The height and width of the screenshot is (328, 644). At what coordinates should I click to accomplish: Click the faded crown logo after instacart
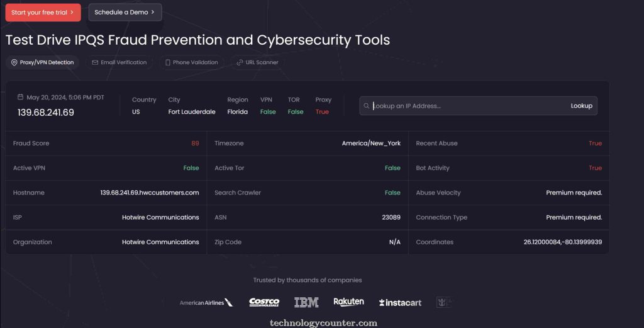(443, 302)
